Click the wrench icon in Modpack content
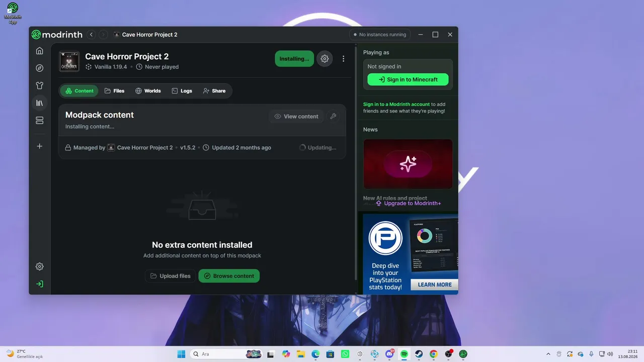Screen dimensions: 644x362 click(x=333, y=116)
